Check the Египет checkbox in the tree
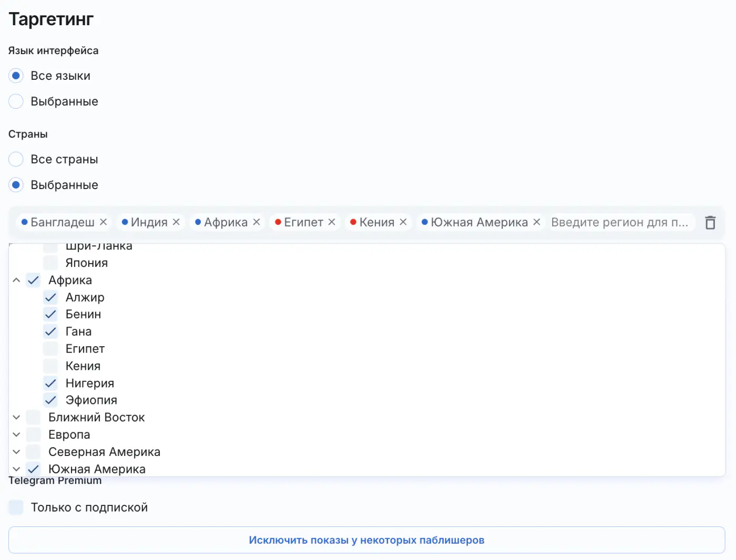 point(50,349)
